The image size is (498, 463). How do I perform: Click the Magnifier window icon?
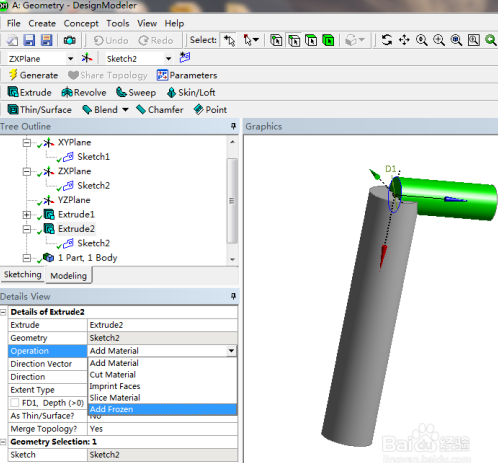click(x=474, y=40)
